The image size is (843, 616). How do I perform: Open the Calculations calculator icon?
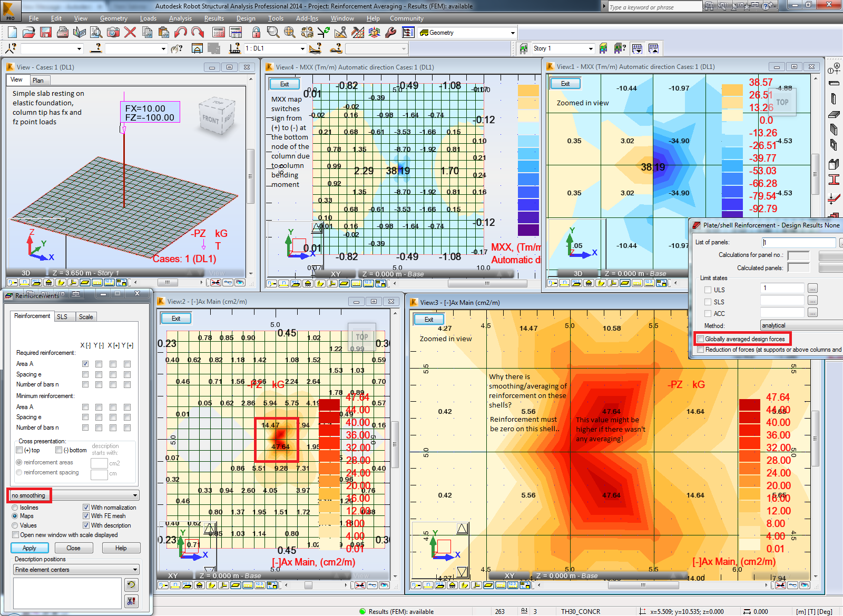tap(219, 33)
